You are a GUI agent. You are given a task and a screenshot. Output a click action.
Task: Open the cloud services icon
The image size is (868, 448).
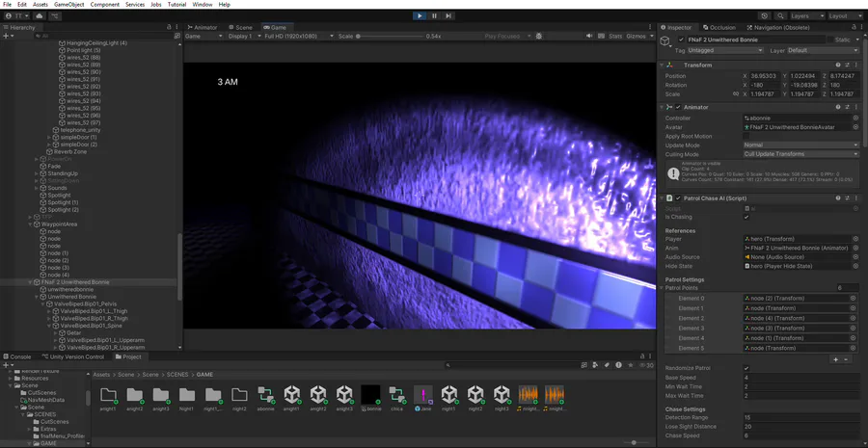(40, 16)
